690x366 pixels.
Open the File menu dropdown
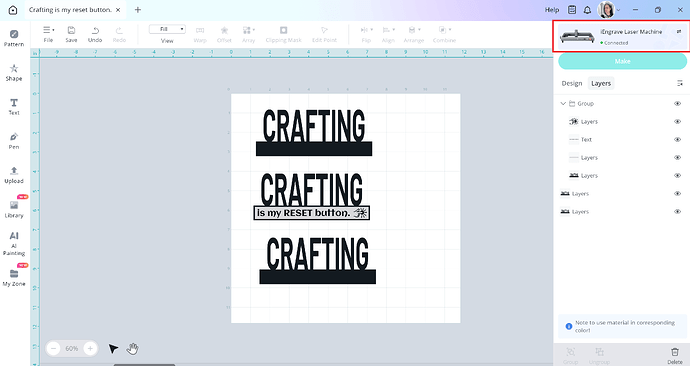coord(48,34)
